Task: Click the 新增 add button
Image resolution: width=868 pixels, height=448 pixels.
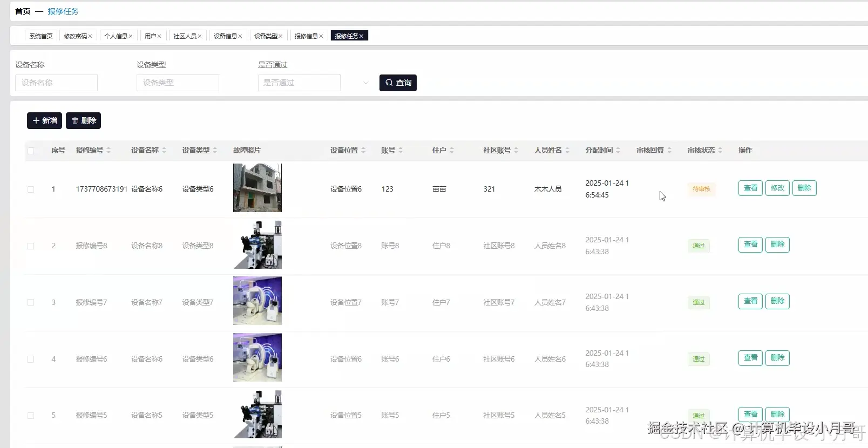Action: pyautogui.click(x=44, y=120)
